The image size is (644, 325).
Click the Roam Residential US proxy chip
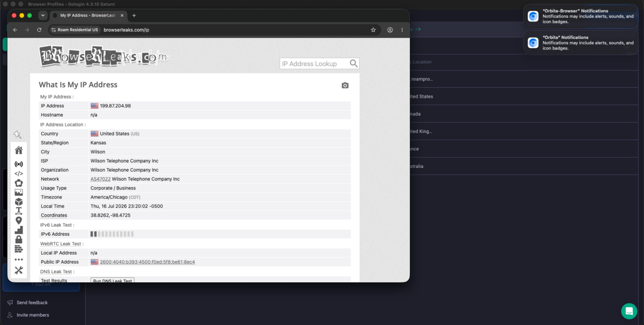[75, 30]
